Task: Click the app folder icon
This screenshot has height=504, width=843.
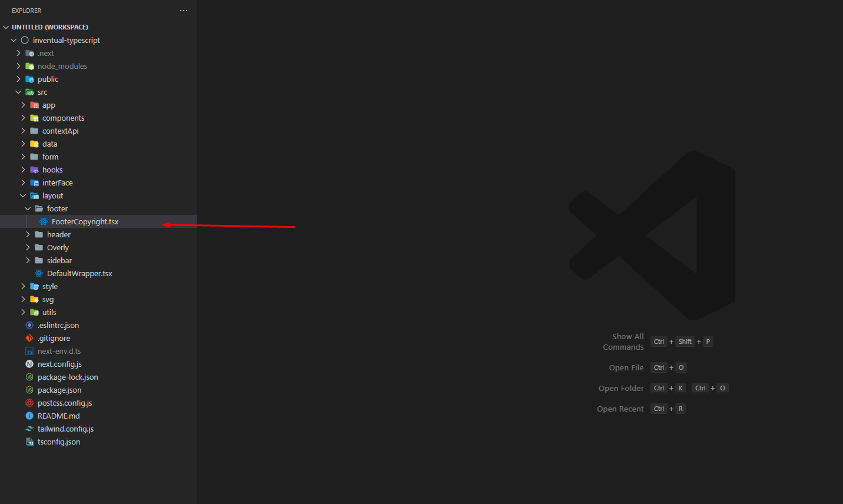Action: pyautogui.click(x=34, y=105)
